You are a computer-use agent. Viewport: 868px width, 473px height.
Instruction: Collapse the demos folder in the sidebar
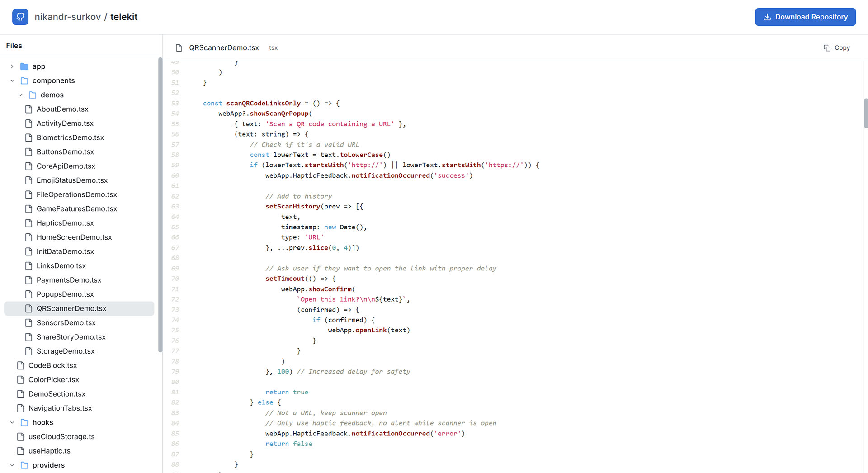click(20, 95)
